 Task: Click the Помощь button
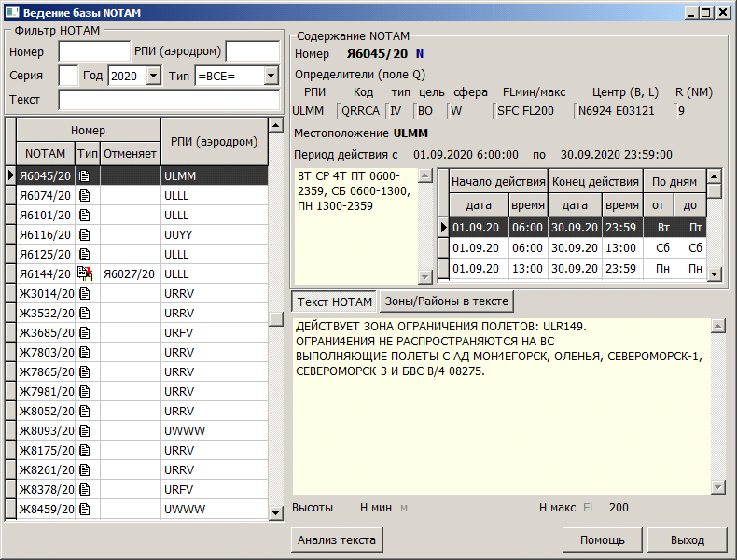pos(602,539)
